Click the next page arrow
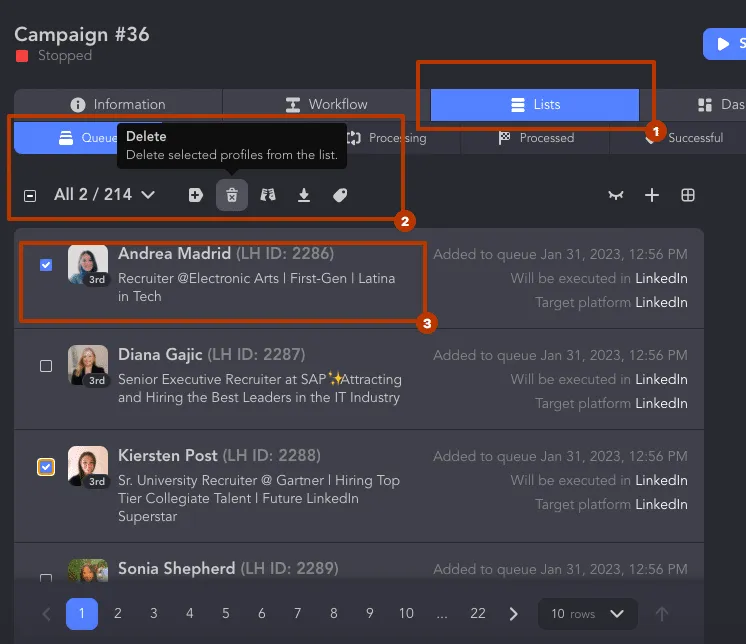The image size is (746, 644). coord(513,614)
